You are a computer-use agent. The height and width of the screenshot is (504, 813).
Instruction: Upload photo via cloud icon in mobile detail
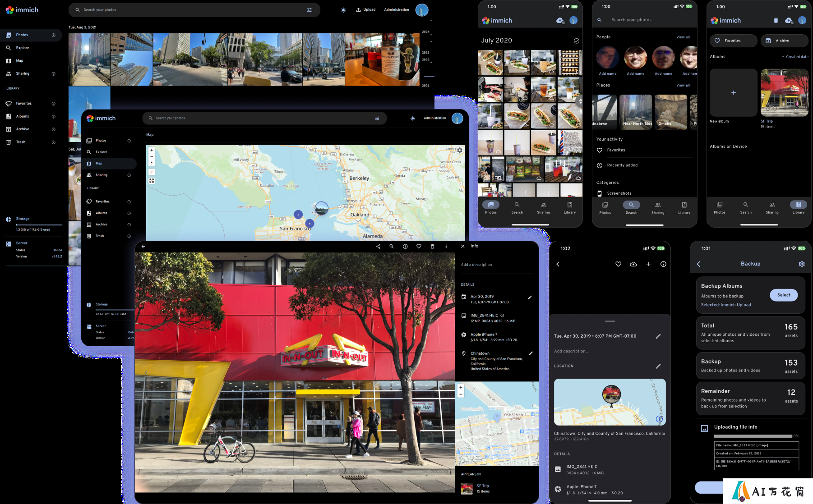pyautogui.click(x=633, y=264)
